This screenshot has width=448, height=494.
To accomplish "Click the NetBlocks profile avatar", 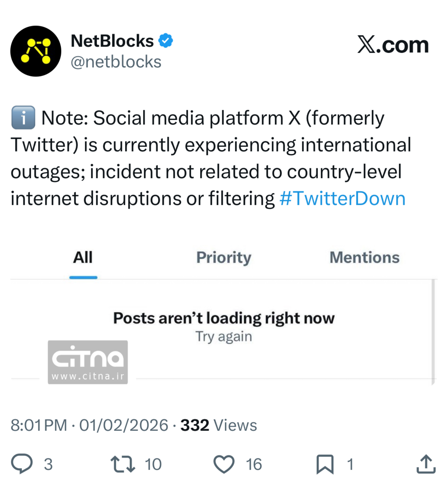I will [36, 51].
